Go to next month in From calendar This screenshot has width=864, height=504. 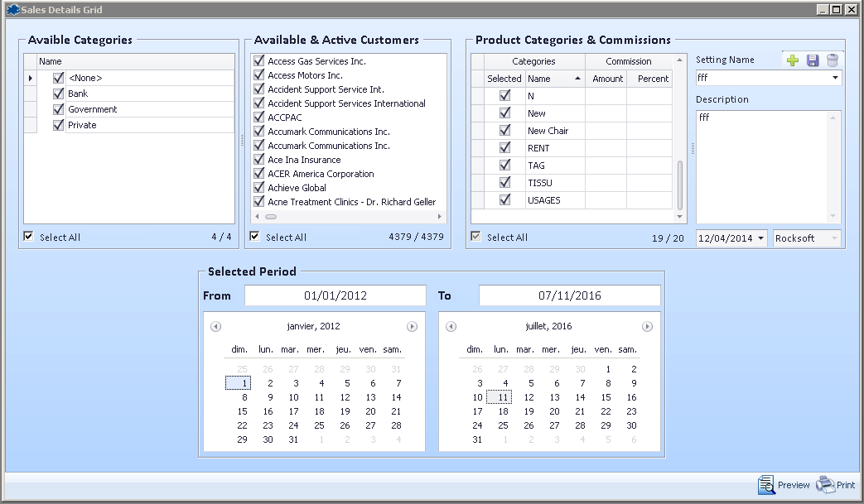coord(412,327)
